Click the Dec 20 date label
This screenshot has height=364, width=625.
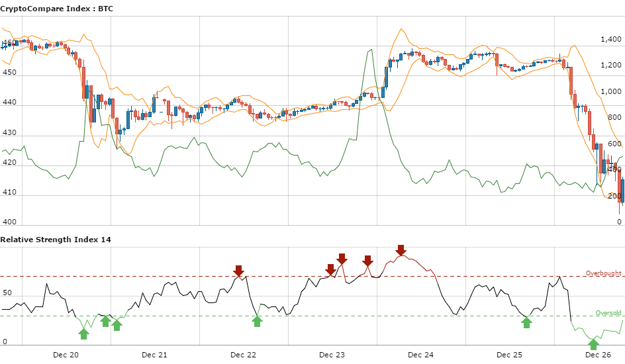[x=66, y=355]
